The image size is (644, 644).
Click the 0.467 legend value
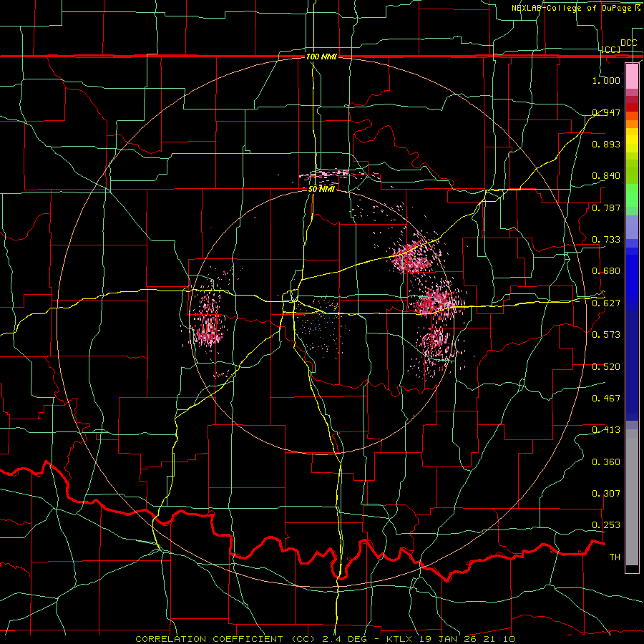pyautogui.click(x=606, y=399)
